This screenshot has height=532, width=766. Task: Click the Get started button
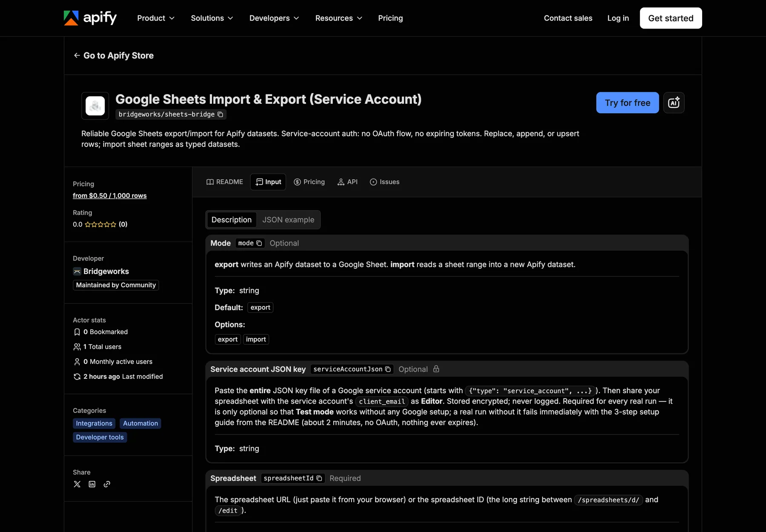[671, 18]
